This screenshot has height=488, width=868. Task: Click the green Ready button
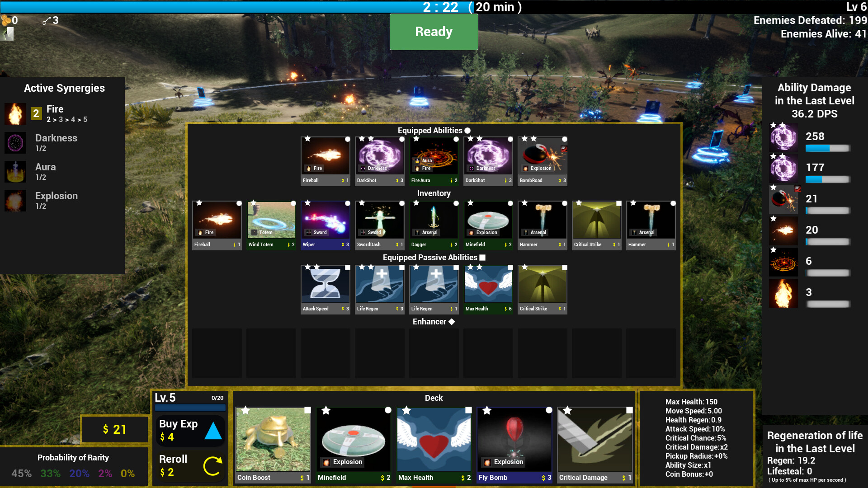click(x=434, y=32)
